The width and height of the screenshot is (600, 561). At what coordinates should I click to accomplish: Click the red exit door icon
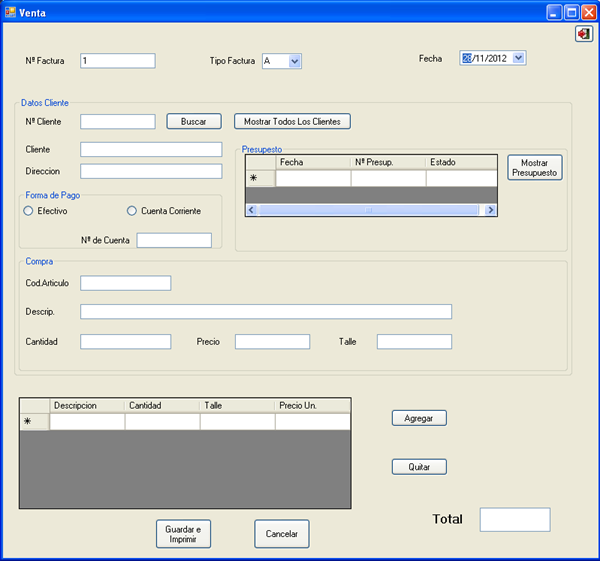(x=584, y=34)
